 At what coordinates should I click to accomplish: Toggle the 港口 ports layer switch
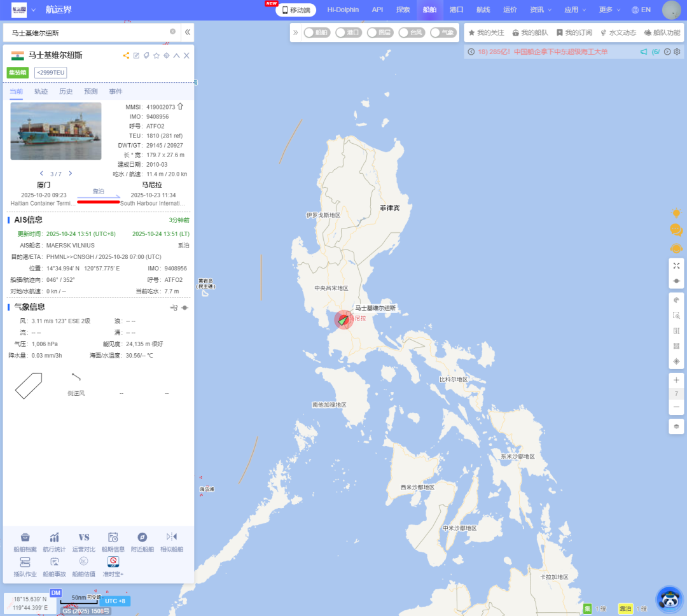coord(349,32)
